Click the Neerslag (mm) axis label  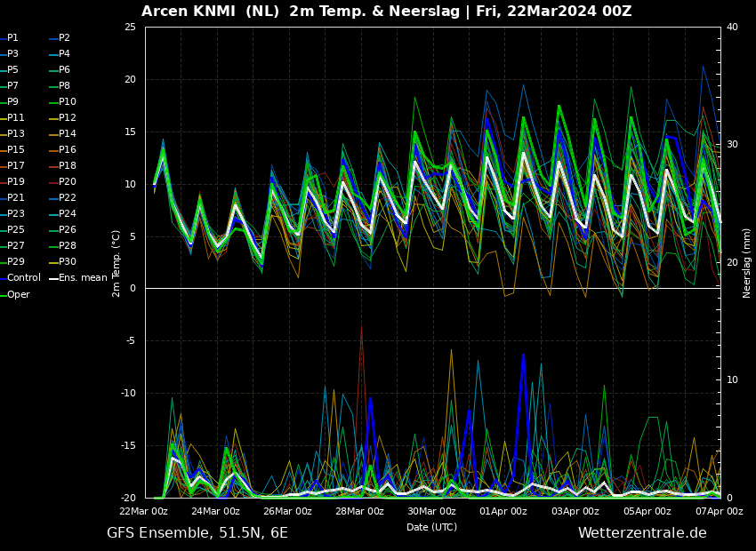coord(747,263)
